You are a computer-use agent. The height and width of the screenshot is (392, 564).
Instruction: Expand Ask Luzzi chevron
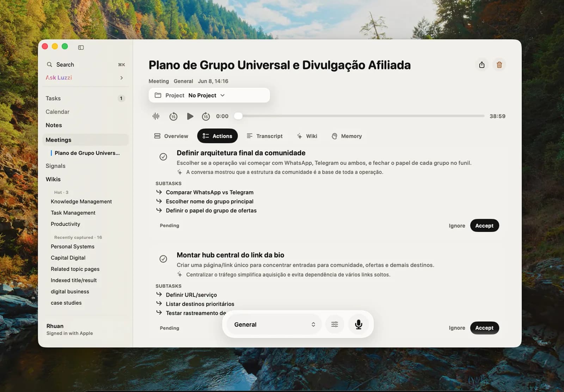pos(122,78)
